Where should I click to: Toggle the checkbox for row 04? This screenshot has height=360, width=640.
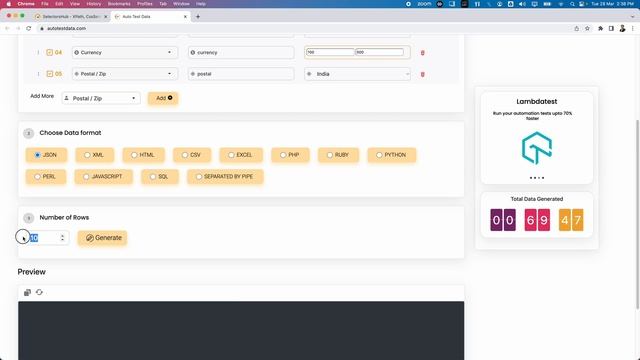pos(50,52)
